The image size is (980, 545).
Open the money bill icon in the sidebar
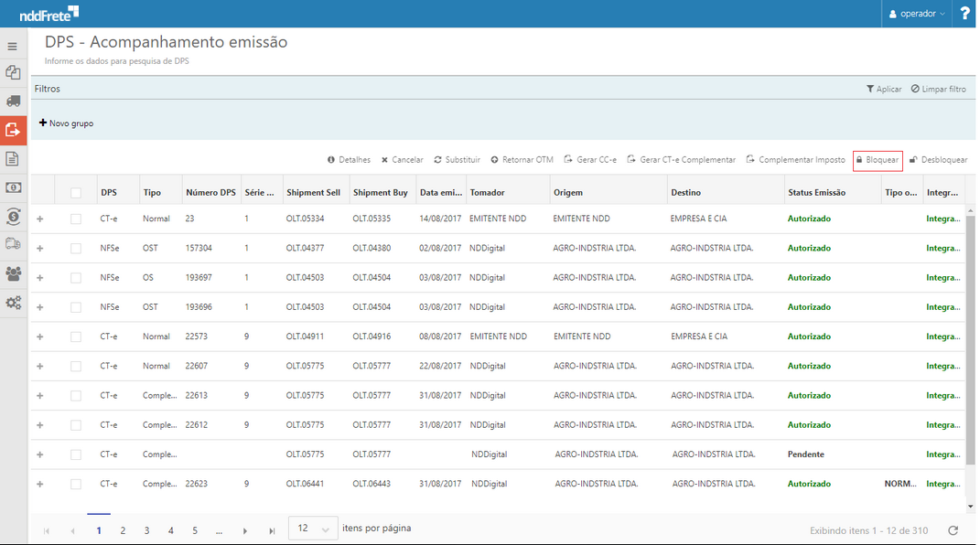coord(13,187)
